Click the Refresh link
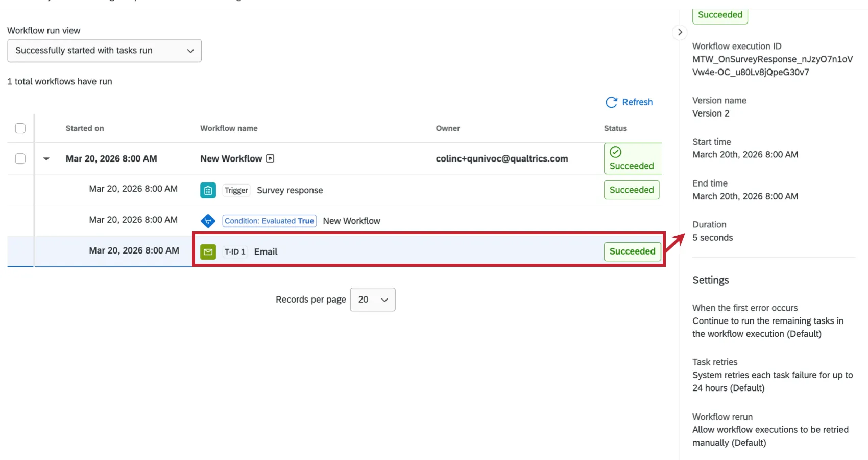868x460 pixels. point(636,102)
